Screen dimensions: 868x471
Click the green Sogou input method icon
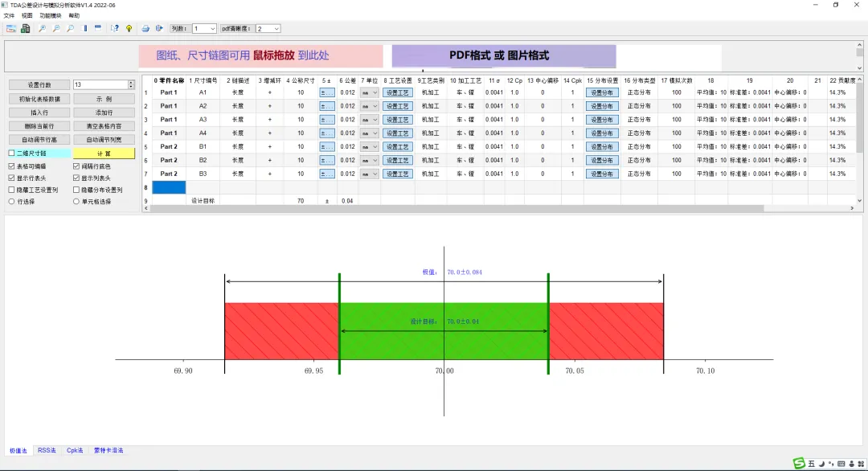pos(799,464)
